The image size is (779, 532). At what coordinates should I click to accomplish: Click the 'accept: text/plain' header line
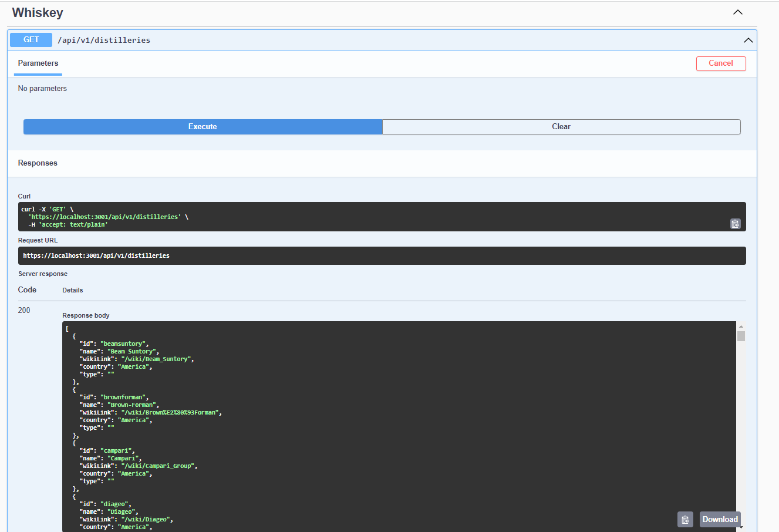click(68, 225)
